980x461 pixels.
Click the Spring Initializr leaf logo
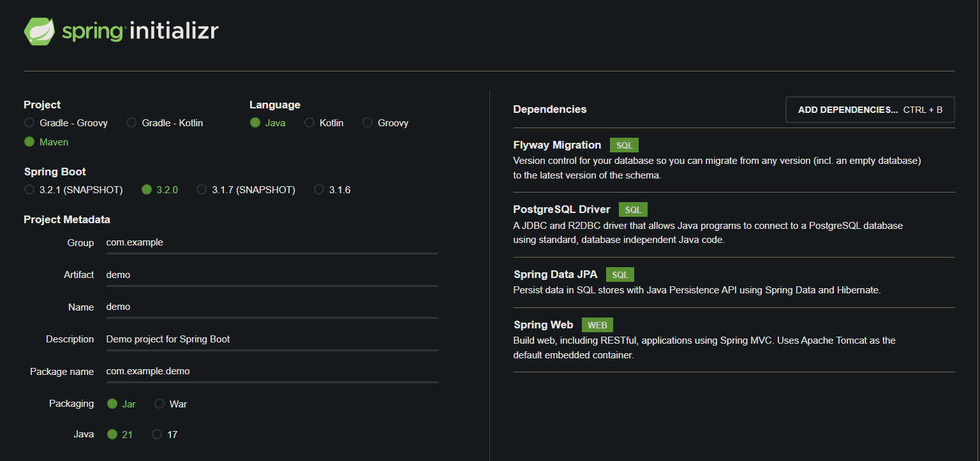point(40,31)
